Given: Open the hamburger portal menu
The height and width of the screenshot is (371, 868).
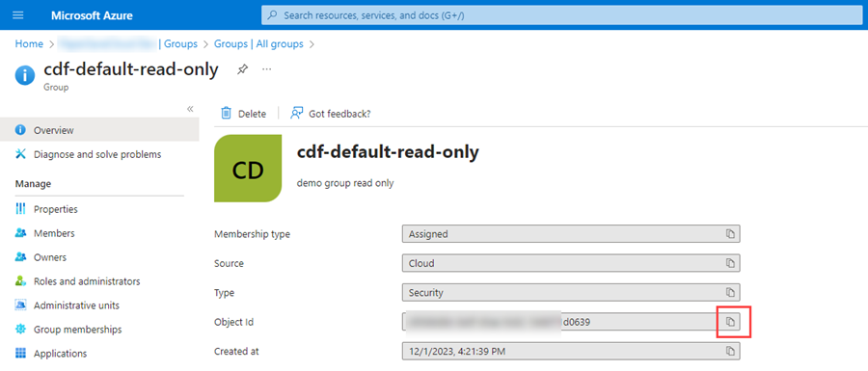Looking at the screenshot, I should 17,14.
